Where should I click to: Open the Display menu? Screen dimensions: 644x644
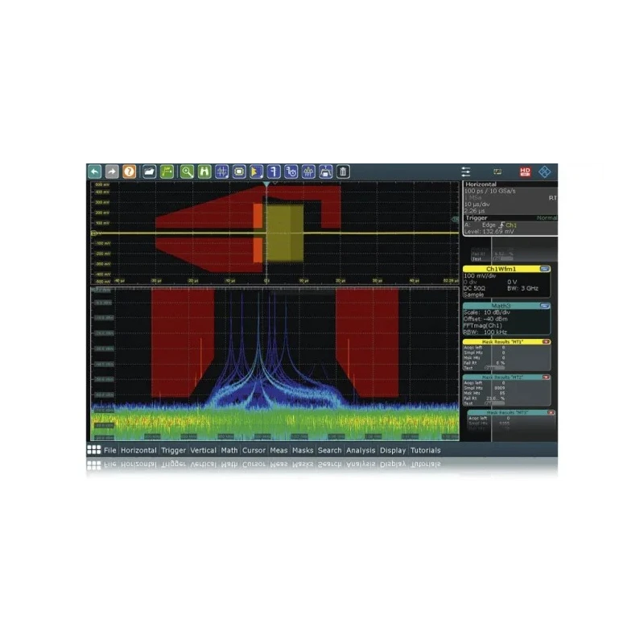click(393, 450)
